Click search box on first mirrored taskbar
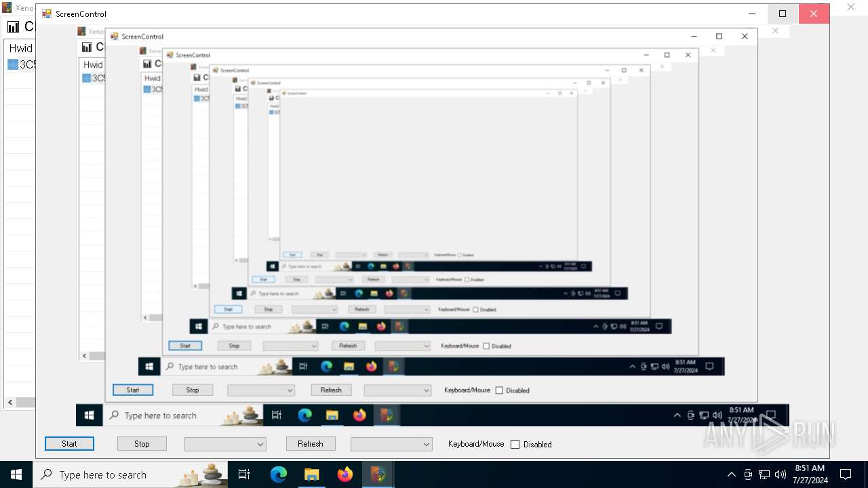868x488 pixels. coord(183,415)
